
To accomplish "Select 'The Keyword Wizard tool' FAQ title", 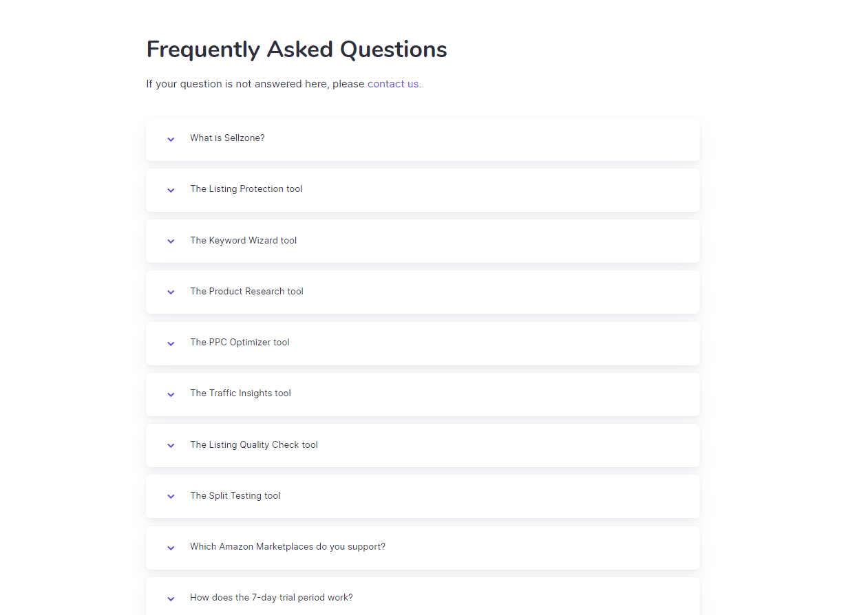I will 243,241.
